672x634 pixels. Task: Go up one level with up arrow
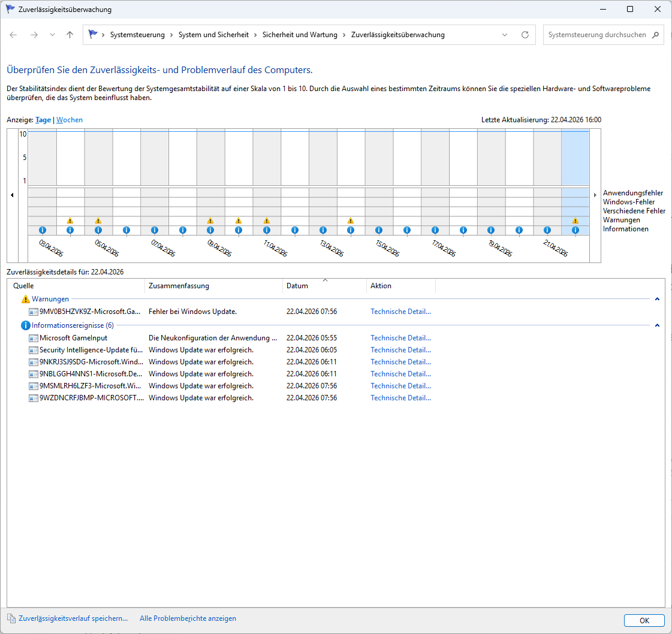click(x=70, y=35)
